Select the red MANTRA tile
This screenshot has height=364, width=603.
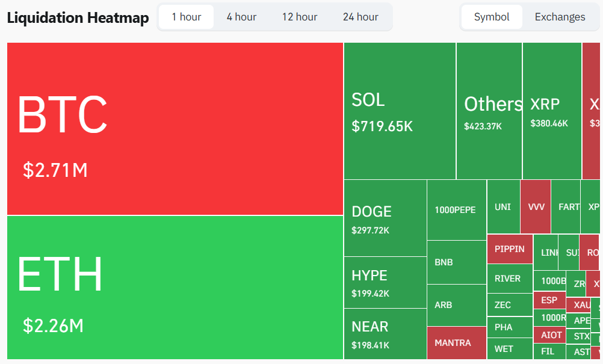456,343
